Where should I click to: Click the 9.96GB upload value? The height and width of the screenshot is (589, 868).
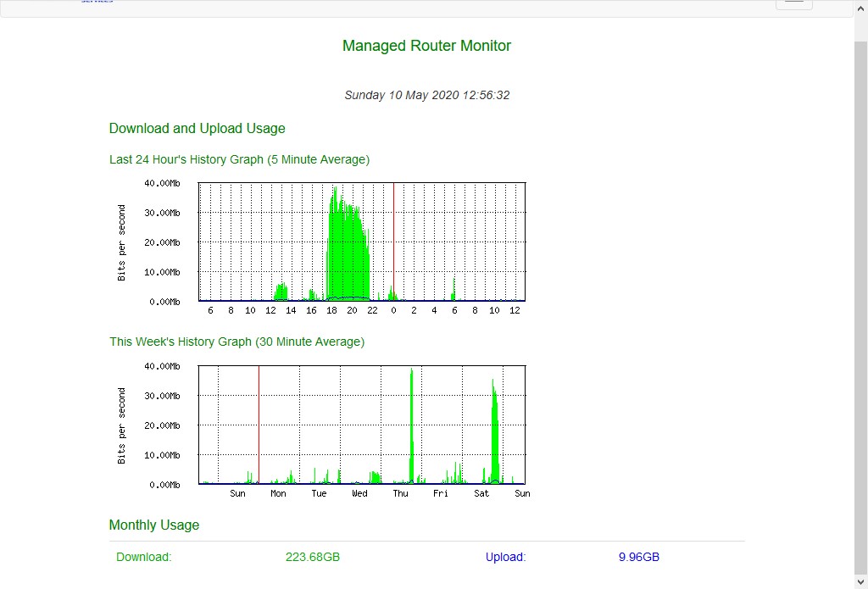639,558
